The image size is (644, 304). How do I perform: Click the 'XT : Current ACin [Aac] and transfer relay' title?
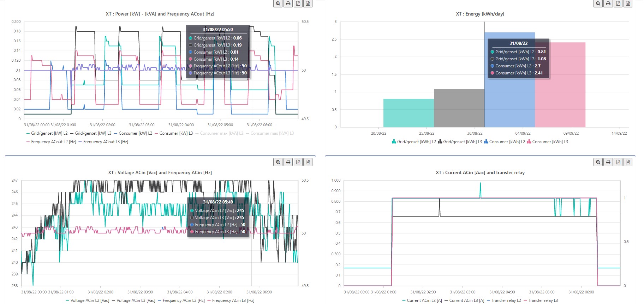480,173
